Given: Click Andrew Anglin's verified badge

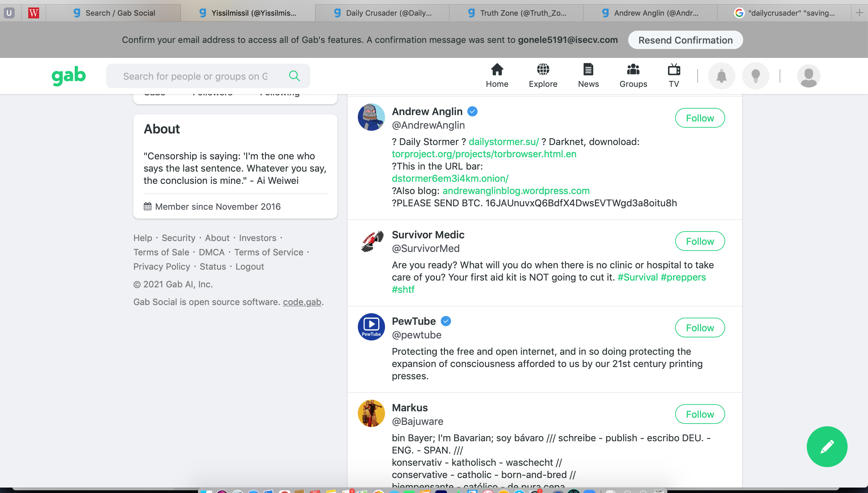Looking at the screenshot, I should (472, 111).
